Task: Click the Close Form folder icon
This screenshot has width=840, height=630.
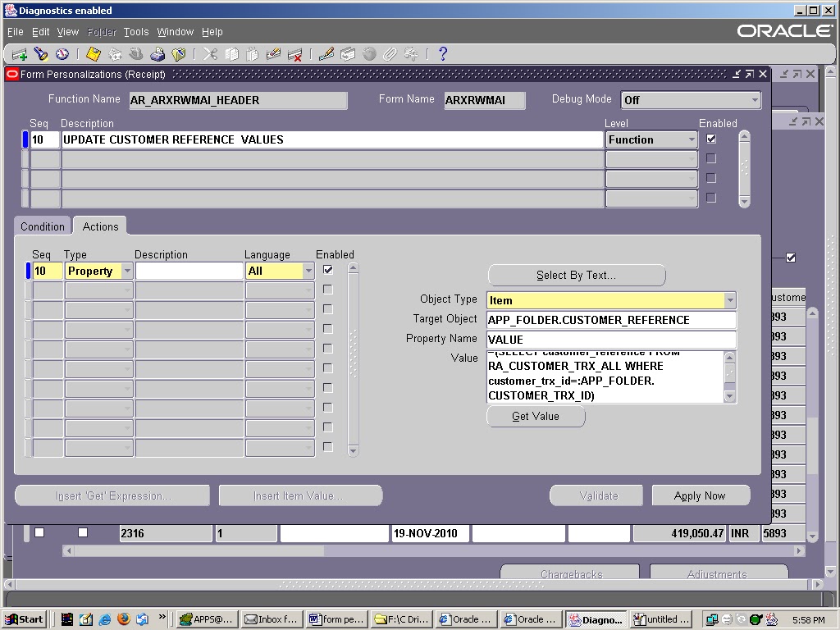Action: (x=178, y=54)
